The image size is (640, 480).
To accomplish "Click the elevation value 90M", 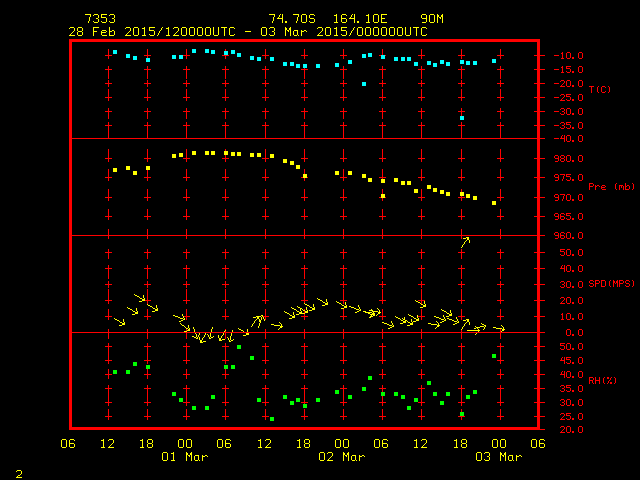I will pos(432,19).
